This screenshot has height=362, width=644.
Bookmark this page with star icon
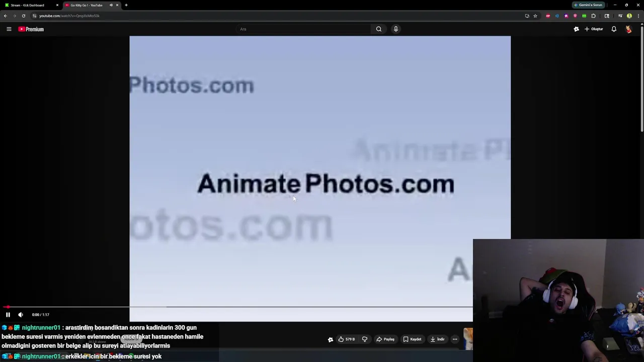tap(535, 16)
